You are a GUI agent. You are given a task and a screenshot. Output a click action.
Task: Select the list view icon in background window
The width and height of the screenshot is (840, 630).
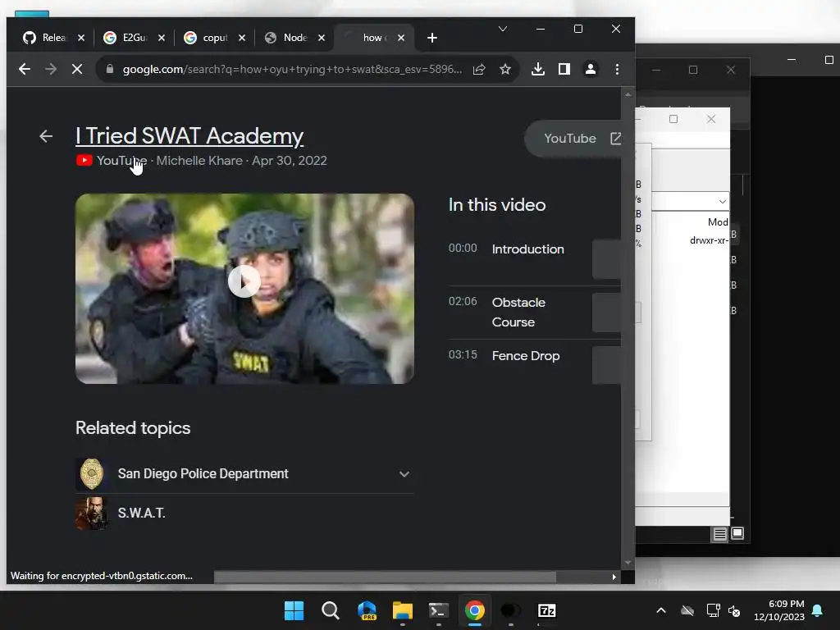[x=719, y=533]
